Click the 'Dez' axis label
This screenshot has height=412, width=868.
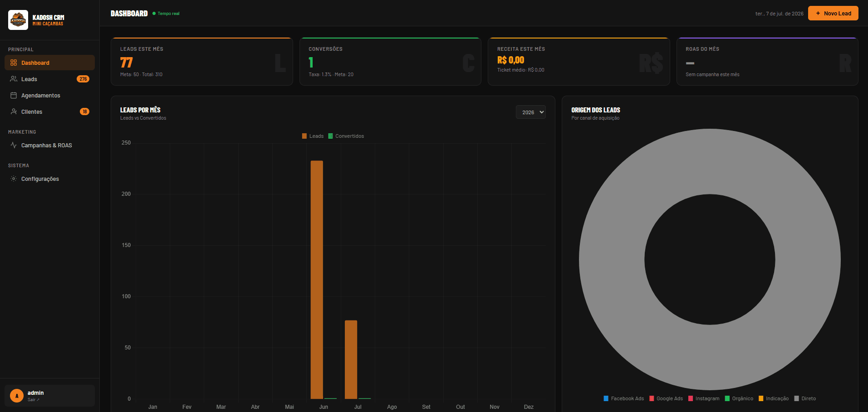pos(529,407)
